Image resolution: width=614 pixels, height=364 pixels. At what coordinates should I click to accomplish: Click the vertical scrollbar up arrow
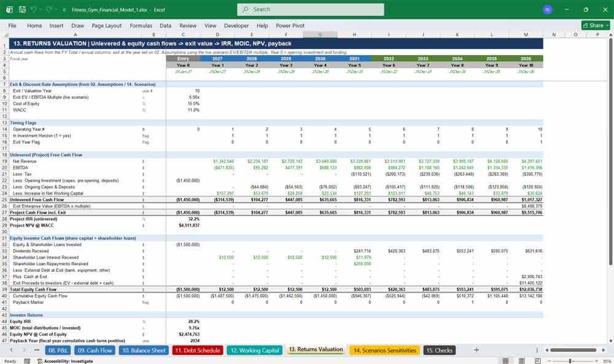pos(610,35)
